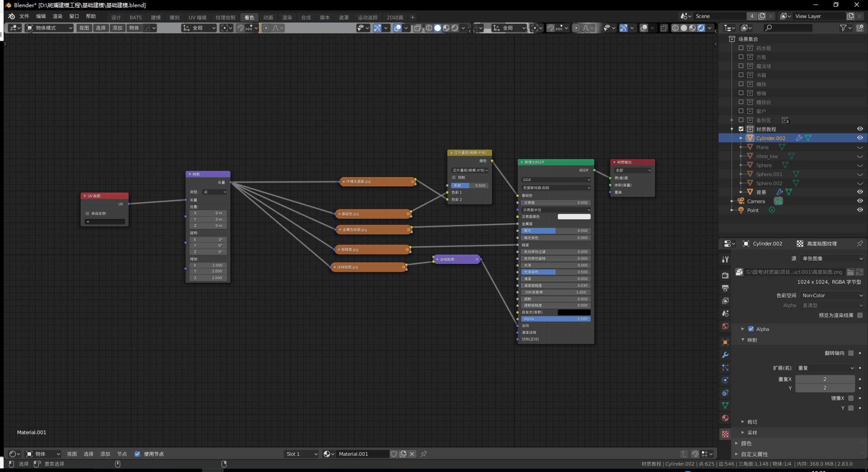
Task: Open the Physics properties tab
Action: pos(725,380)
